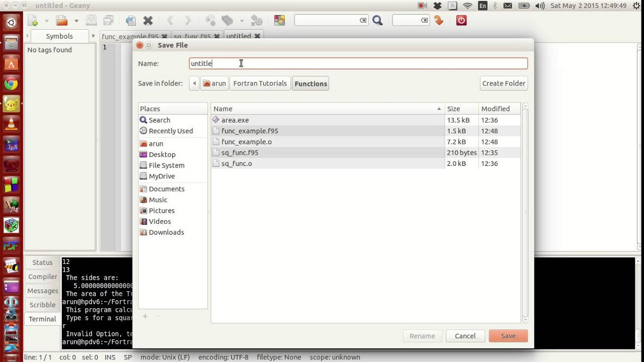Select the Fortran Tutorials path toggle
Viewport: 644px width, 362px height.
click(260, 83)
